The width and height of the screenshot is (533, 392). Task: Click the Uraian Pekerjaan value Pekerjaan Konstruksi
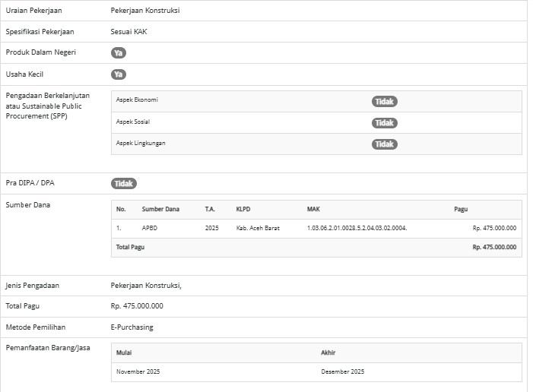(x=145, y=11)
